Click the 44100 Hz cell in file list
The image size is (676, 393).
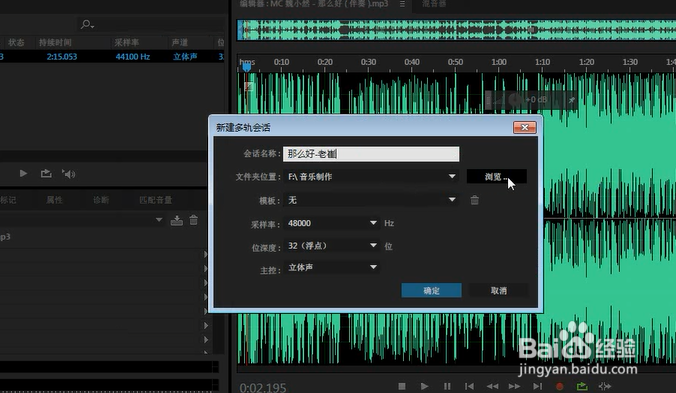[133, 56]
